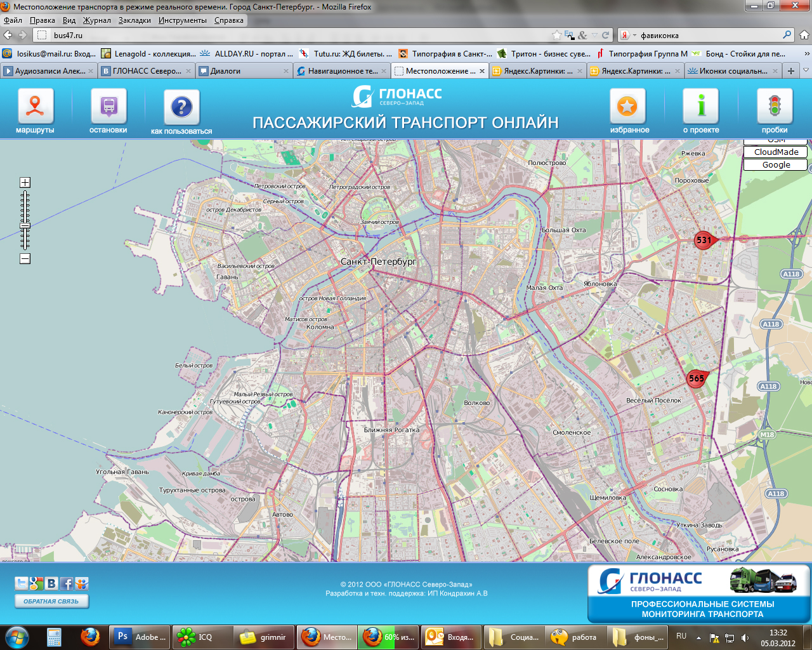
Task: Expand hidden bookmarks toolbar chevron
Action: tap(806, 54)
